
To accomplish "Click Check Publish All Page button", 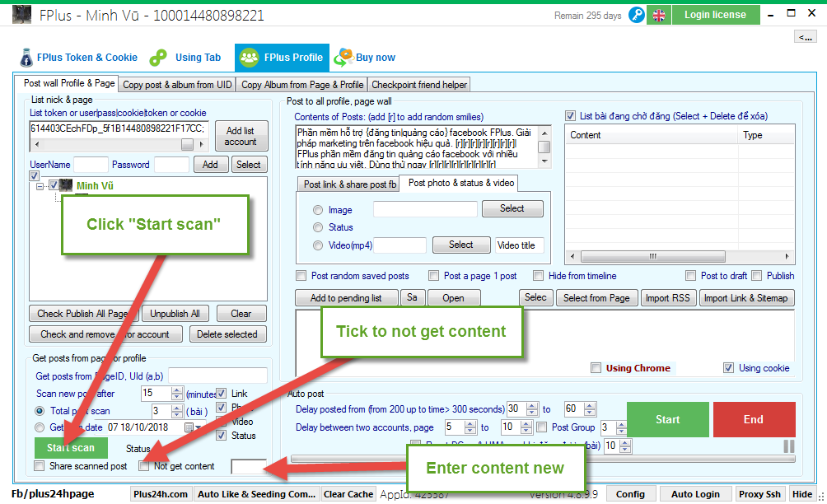I will point(83,314).
